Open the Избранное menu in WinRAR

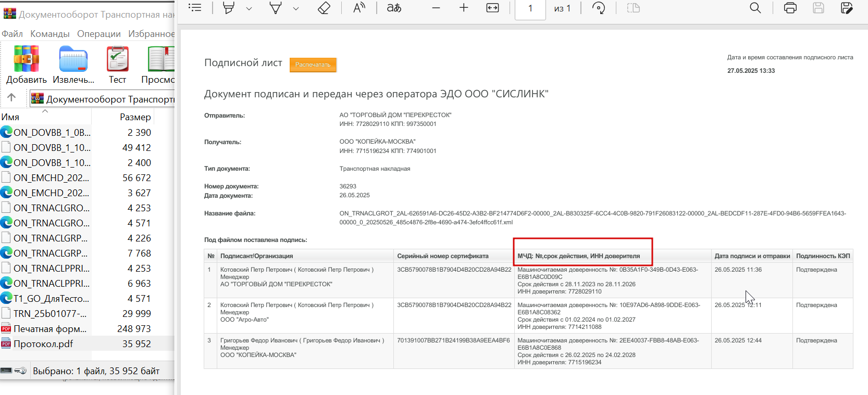point(151,34)
